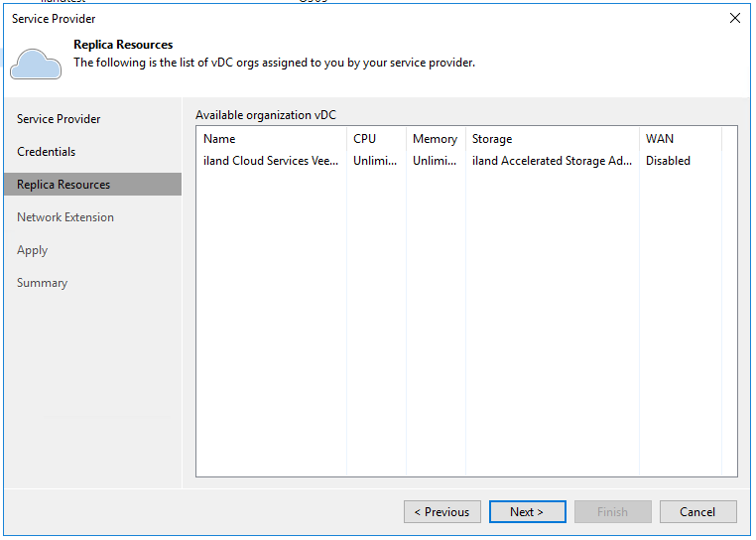Go to the Service Provider step
The height and width of the screenshot is (540, 756).
pyautogui.click(x=59, y=119)
